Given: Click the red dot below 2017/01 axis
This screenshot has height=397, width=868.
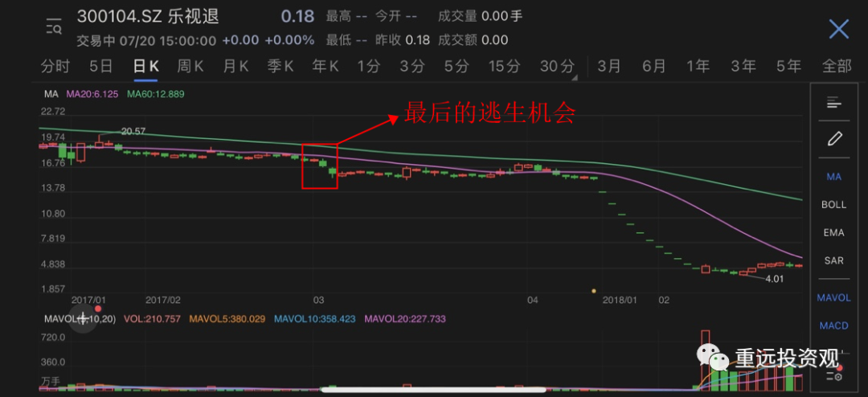Looking at the screenshot, I should coord(98,309).
